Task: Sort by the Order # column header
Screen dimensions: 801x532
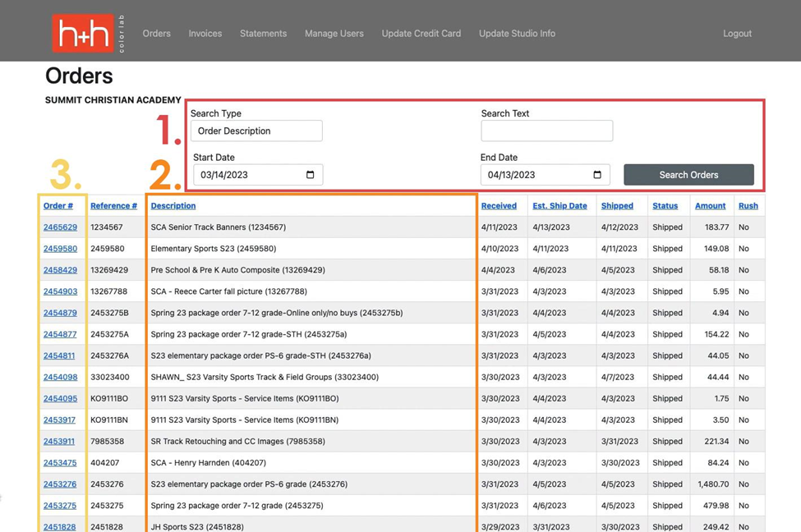Action: 58,206
